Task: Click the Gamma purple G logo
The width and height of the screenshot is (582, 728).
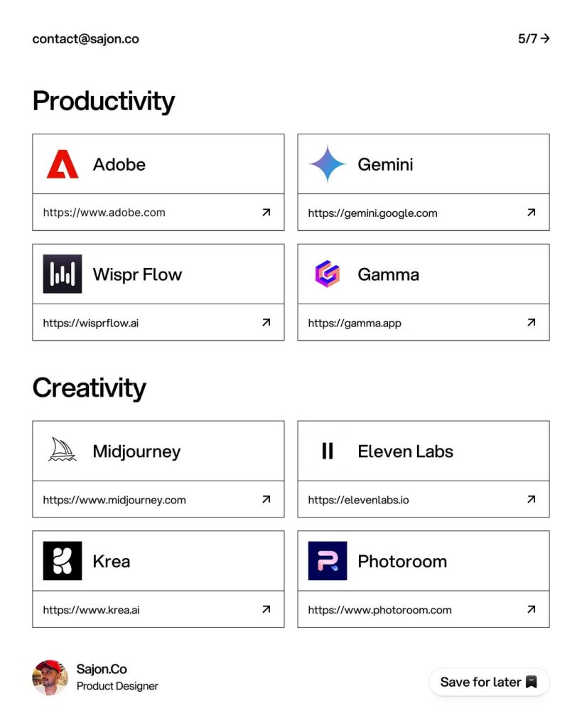Action: click(x=327, y=274)
